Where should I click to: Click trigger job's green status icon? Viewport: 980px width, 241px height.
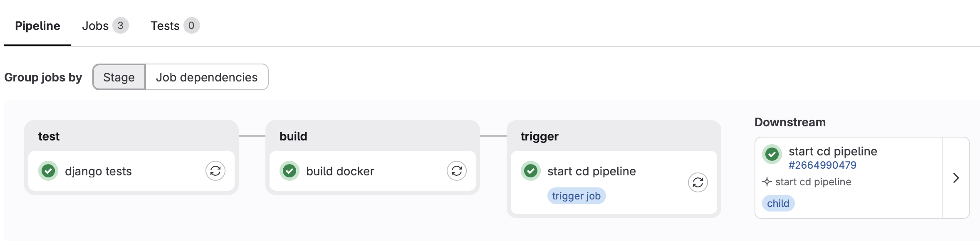pyautogui.click(x=531, y=171)
